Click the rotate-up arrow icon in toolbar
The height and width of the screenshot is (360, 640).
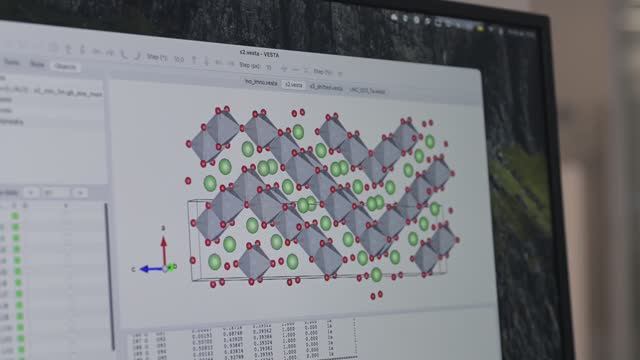point(69,49)
